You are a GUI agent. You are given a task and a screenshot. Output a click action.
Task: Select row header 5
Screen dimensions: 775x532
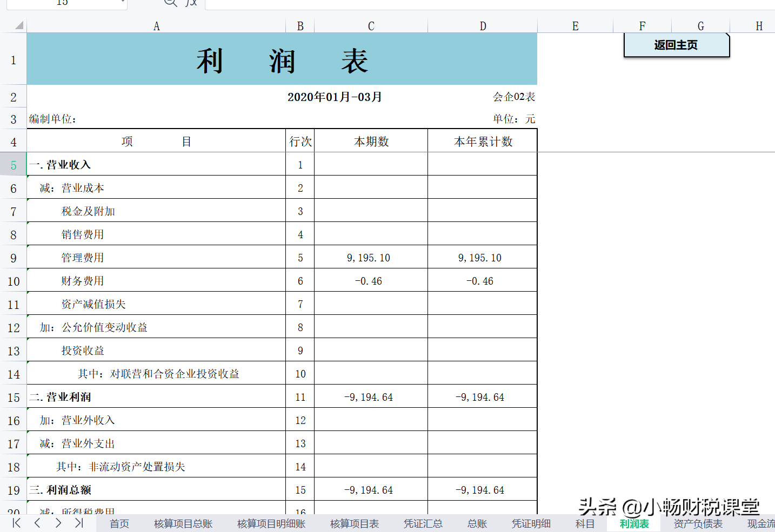[13, 164]
